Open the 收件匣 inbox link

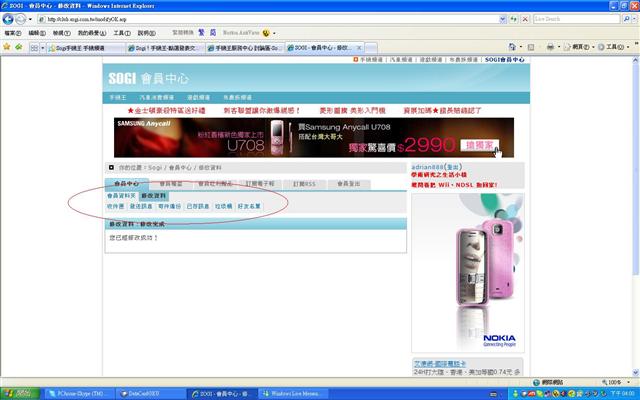(x=116, y=205)
